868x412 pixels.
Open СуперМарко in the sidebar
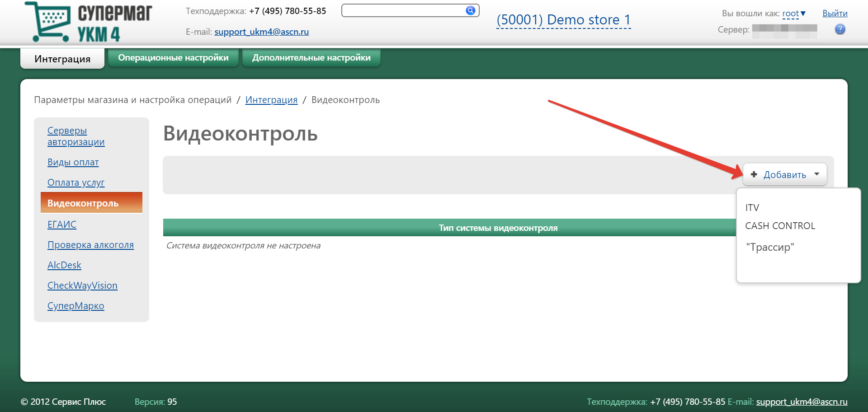pos(75,306)
